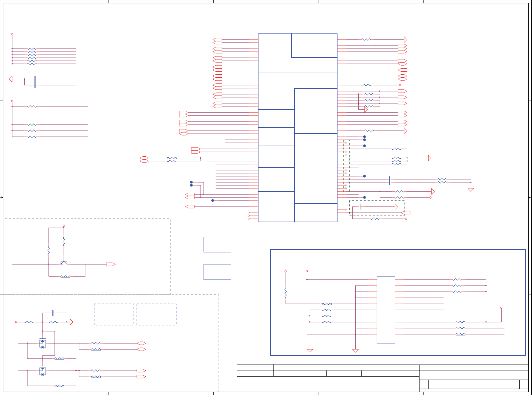Image resolution: width=532 pixels, height=395 pixels.
Task: Select the bipolar transistor symbol
Action: pyautogui.click(x=64, y=262)
